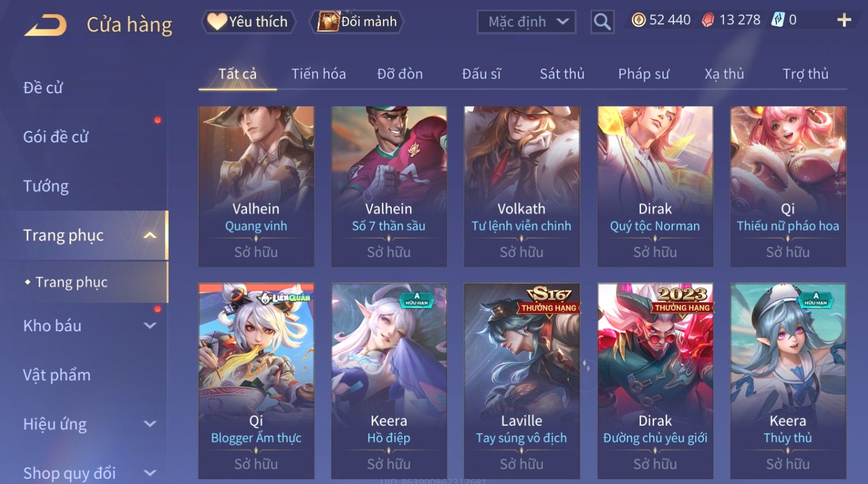Open the search magnifier icon
868x484 pixels.
[602, 22]
